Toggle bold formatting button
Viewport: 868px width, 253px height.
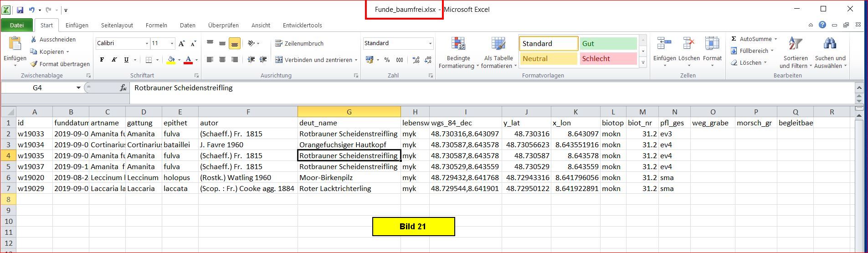[102, 60]
